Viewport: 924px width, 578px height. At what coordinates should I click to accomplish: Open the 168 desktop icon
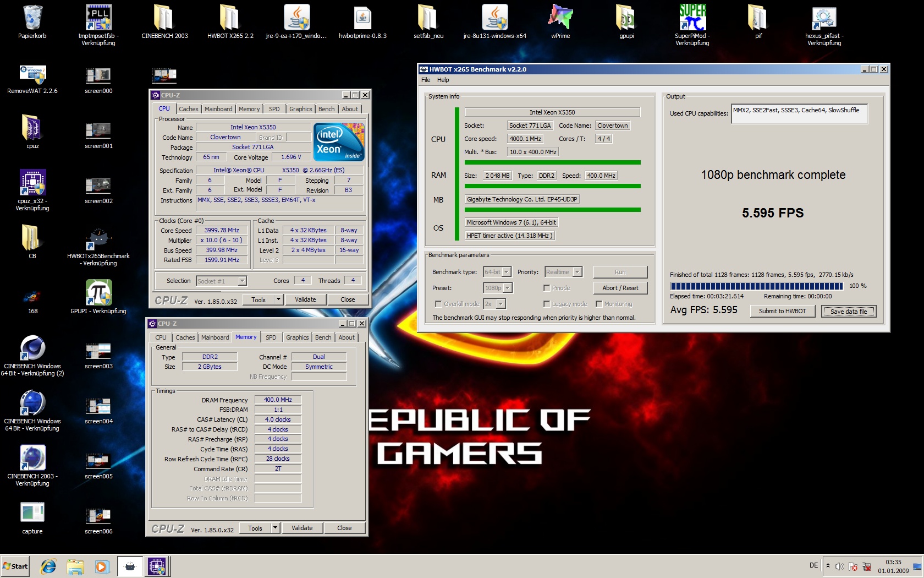click(32, 297)
